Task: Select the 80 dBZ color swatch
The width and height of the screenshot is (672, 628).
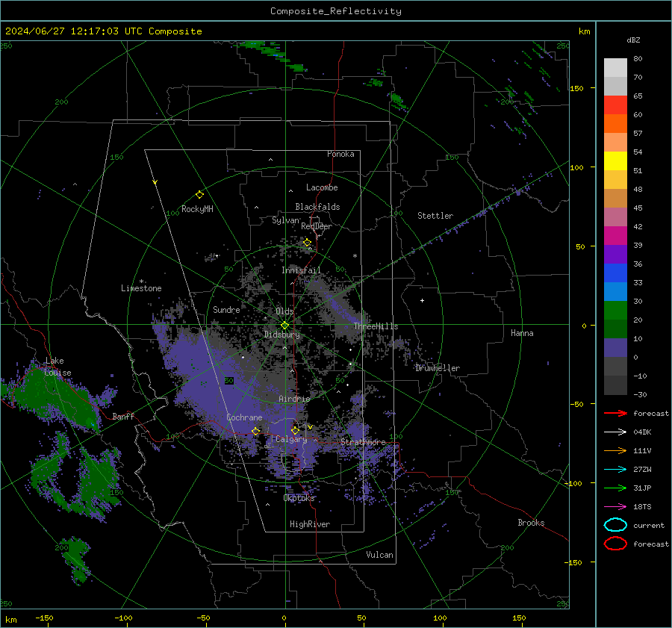Action: pos(615,67)
